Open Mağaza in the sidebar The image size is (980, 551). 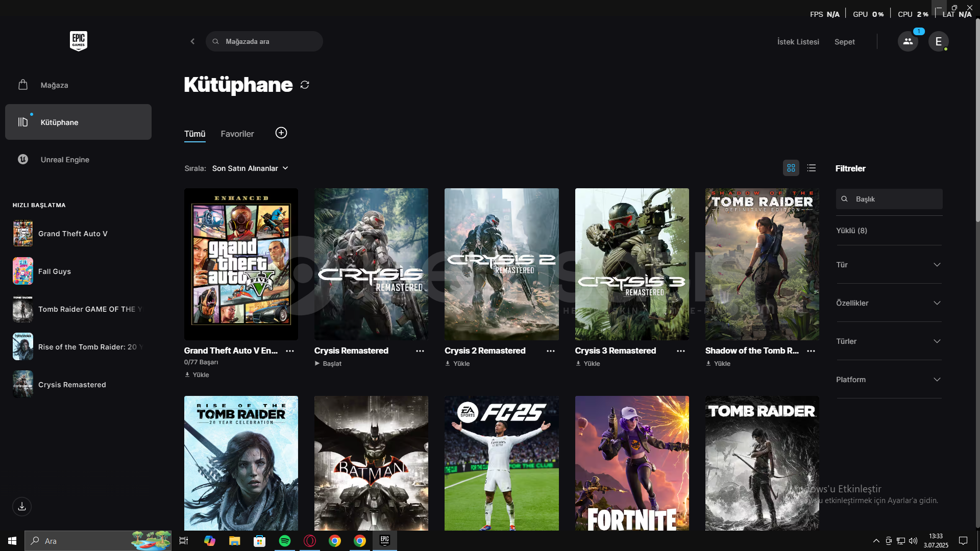78,85
